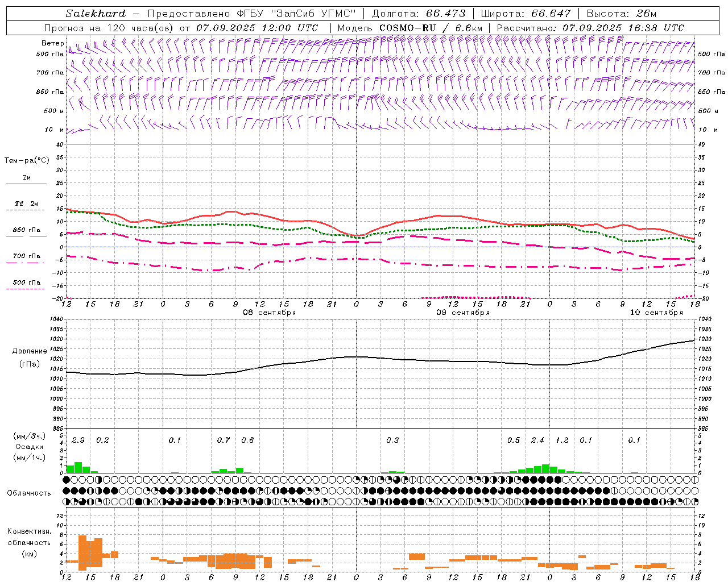Click the 0.2 precipitation value
This screenshot has height=582, width=728.
pos(102,440)
